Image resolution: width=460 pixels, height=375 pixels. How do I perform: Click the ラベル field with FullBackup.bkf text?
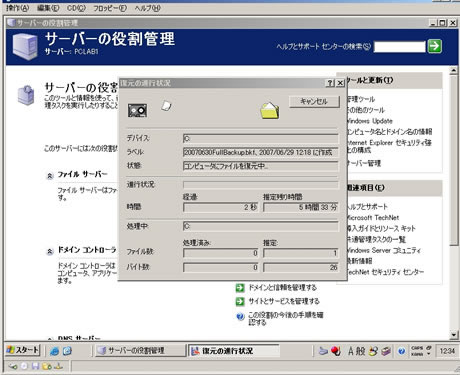tap(261, 152)
